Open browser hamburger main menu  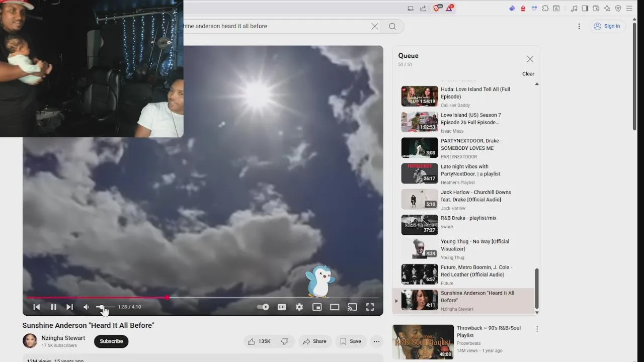coord(629,8)
